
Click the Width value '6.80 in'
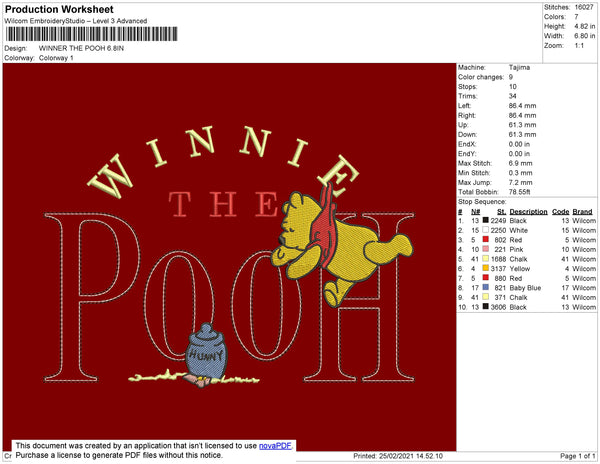coord(585,36)
